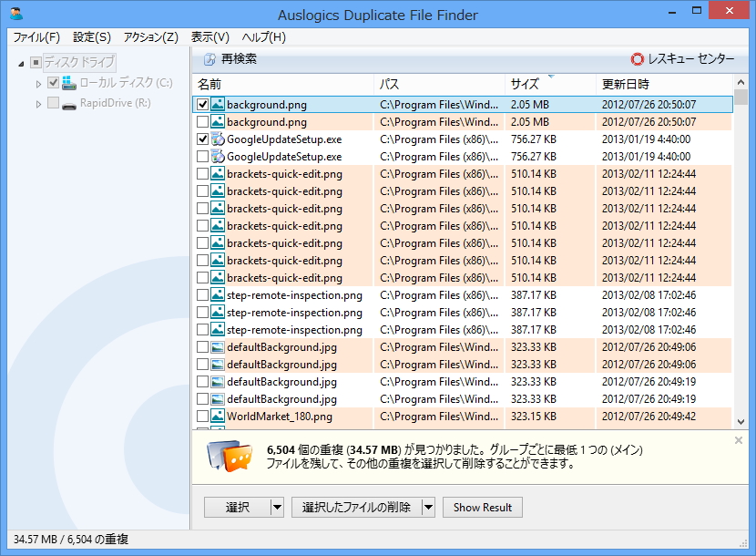756x556 pixels.
Task: Collapse the ディスク ドライブ tree node
Action: [21, 63]
